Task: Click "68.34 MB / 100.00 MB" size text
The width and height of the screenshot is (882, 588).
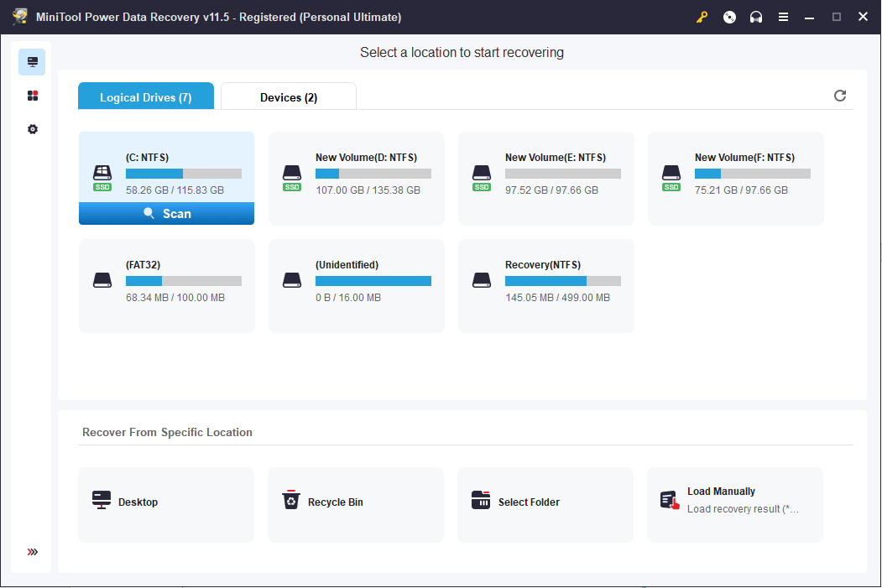Action: [175, 298]
